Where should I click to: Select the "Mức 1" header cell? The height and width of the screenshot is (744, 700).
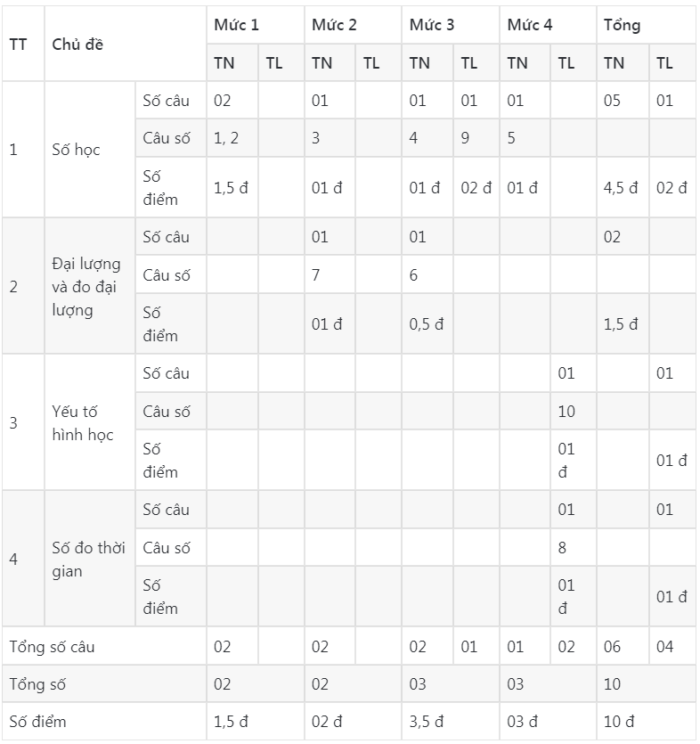coord(255,25)
